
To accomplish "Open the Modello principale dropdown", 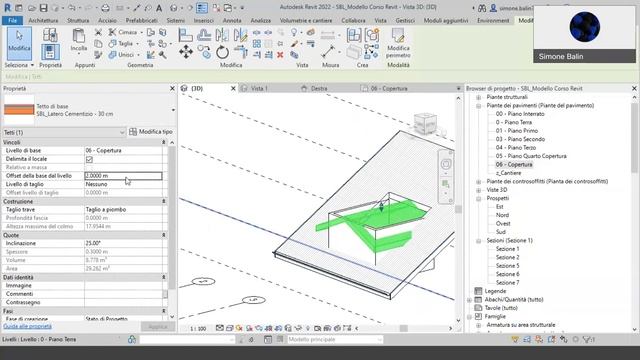I will pyautogui.click(x=335, y=339).
